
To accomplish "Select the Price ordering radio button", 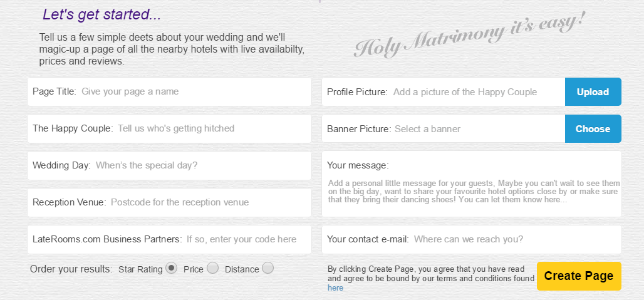I will pyautogui.click(x=212, y=269).
